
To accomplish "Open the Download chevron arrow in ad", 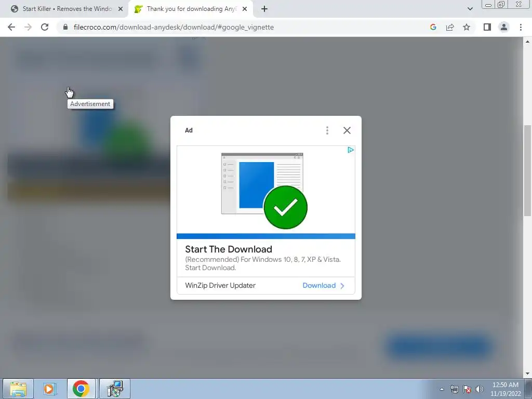I will point(342,286).
